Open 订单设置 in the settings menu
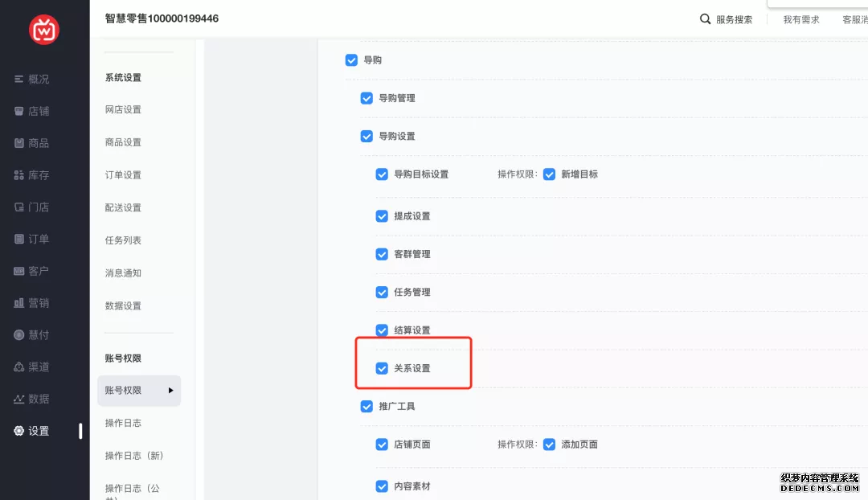This screenshot has width=868, height=500. click(x=123, y=175)
